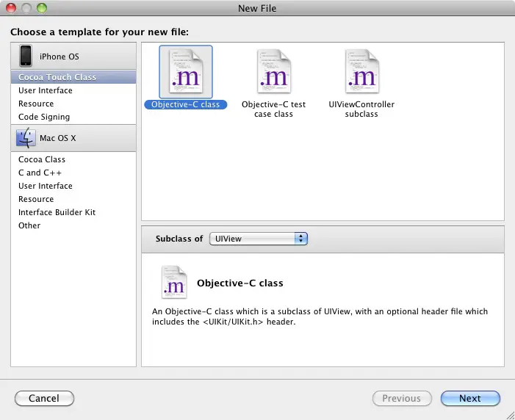Select Other category in sidebar
Screen dimensions: 515x420
73,225
